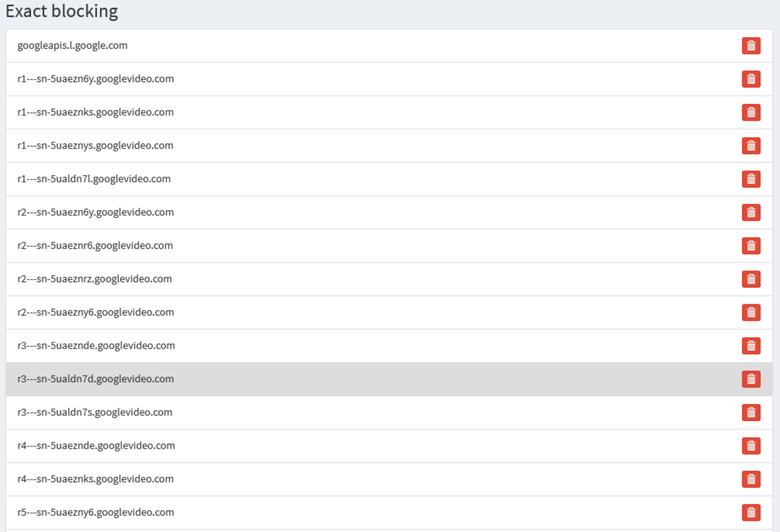This screenshot has height=532, width=780.
Task: Remove r2---sn-5uaeznr6.googlevideo.com from exact blocking
Action: coord(751,246)
